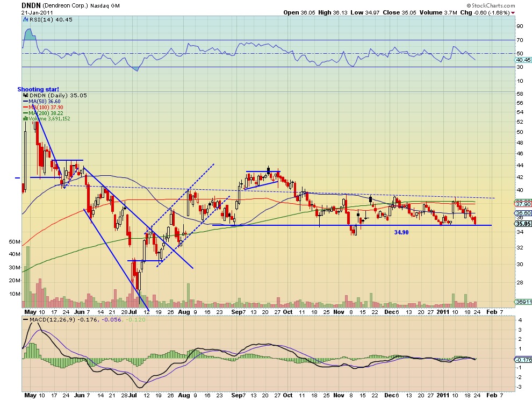Click the "Close 35.05" quote value

(400, 12)
